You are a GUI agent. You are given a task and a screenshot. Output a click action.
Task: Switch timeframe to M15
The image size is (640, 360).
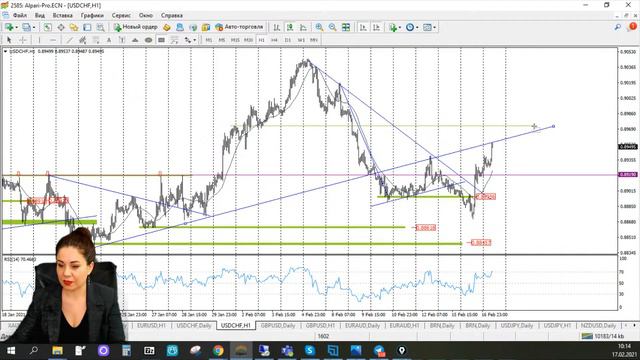point(235,40)
